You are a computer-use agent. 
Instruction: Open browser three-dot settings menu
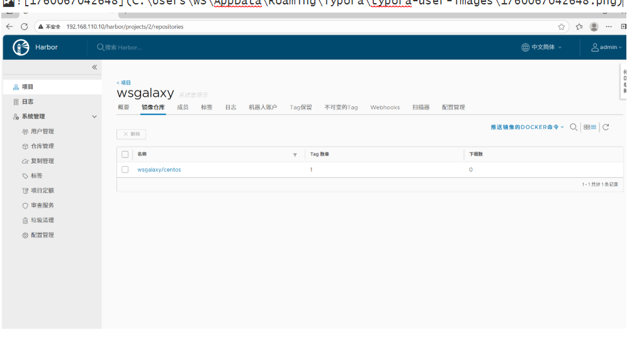(x=609, y=26)
